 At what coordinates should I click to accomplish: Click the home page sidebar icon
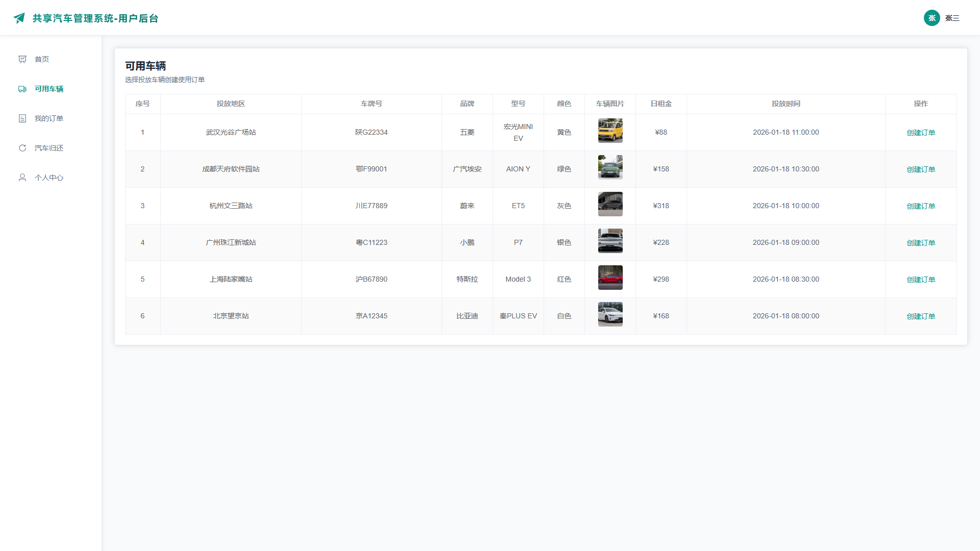click(22, 59)
